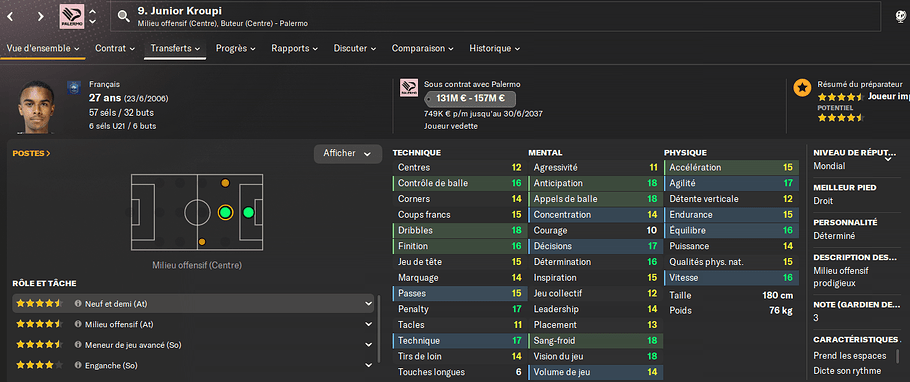Viewport: 910px width, 382px height.
Task: Click the search magnifier icon
Action: (124, 16)
